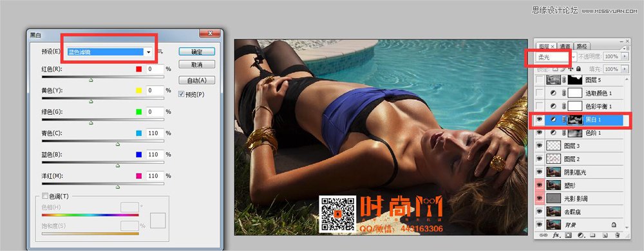Uncheck the 预览(P) preview checkbox
644x251 pixels.
(x=181, y=94)
